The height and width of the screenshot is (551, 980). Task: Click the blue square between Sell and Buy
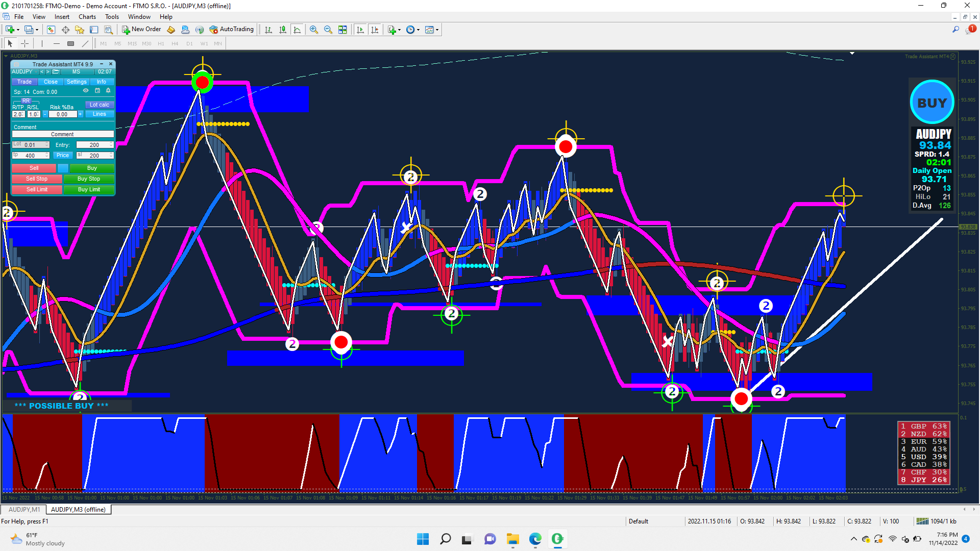(x=63, y=168)
